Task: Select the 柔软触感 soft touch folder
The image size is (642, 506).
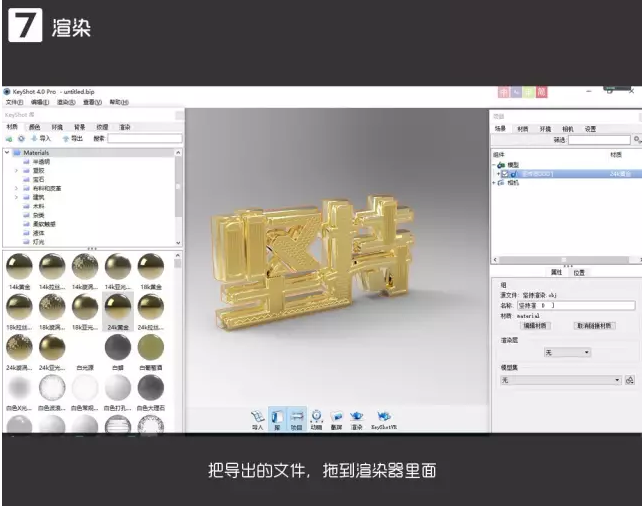Action: [x=44, y=224]
